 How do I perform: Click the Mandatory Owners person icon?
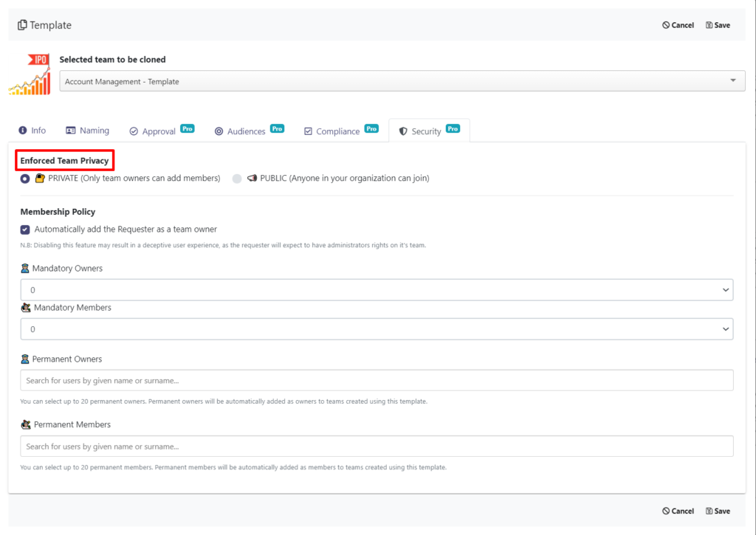tap(25, 269)
